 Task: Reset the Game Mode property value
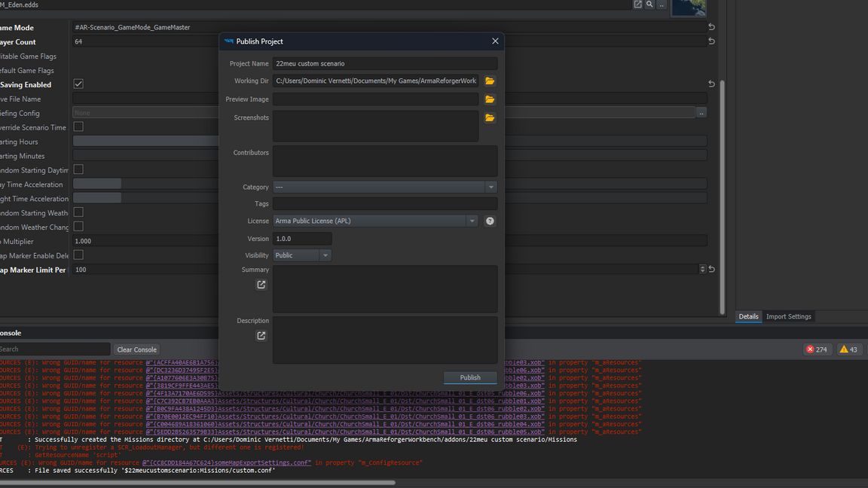(711, 27)
